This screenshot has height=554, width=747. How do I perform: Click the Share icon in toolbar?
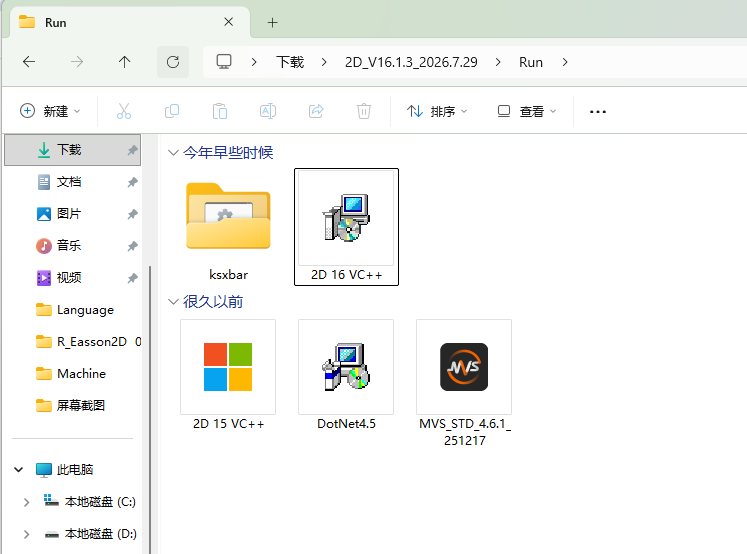(316, 111)
